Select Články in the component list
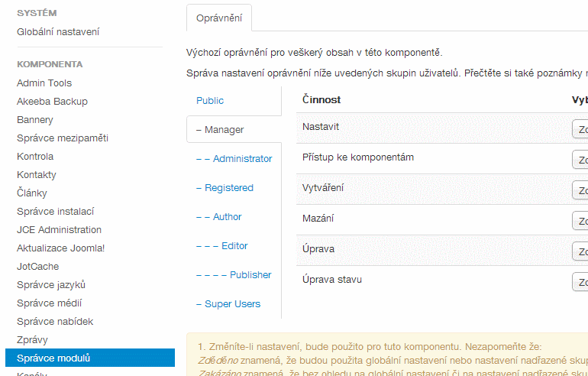This screenshot has width=588, height=376. [x=32, y=193]
